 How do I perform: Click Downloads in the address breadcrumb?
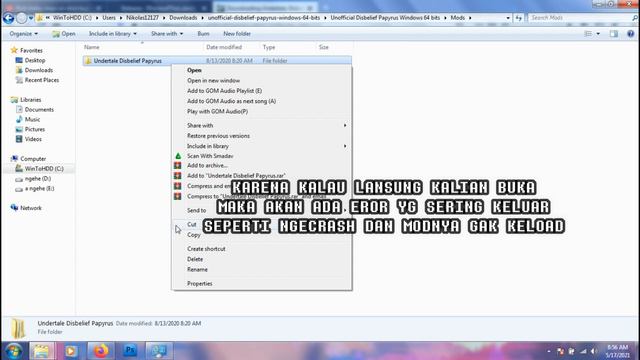pyautogui.click(x=183, y=18)
